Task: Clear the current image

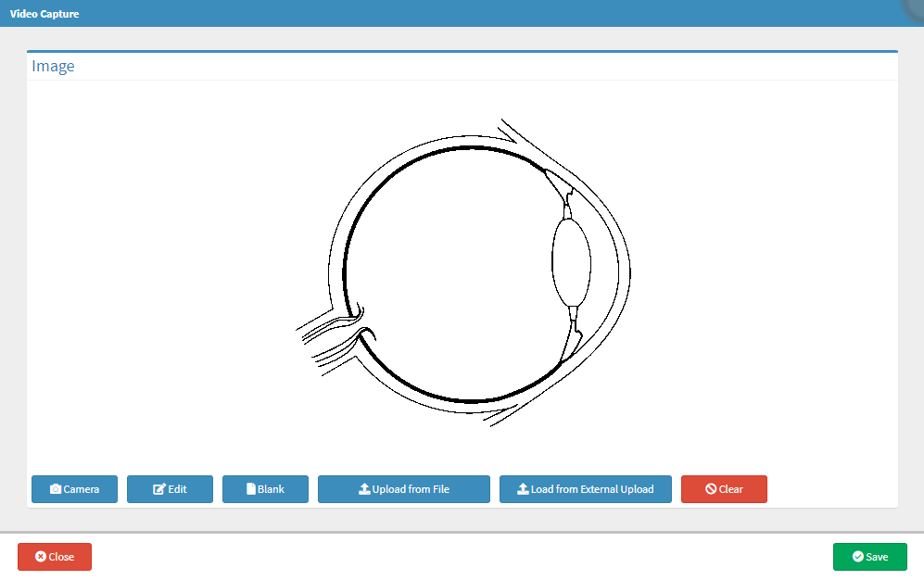Action: click(x=724, y=488)
